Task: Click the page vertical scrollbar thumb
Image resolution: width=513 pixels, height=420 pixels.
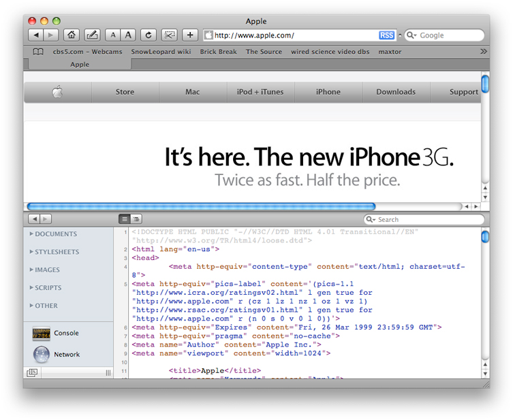Action: (x=485, y=84)
